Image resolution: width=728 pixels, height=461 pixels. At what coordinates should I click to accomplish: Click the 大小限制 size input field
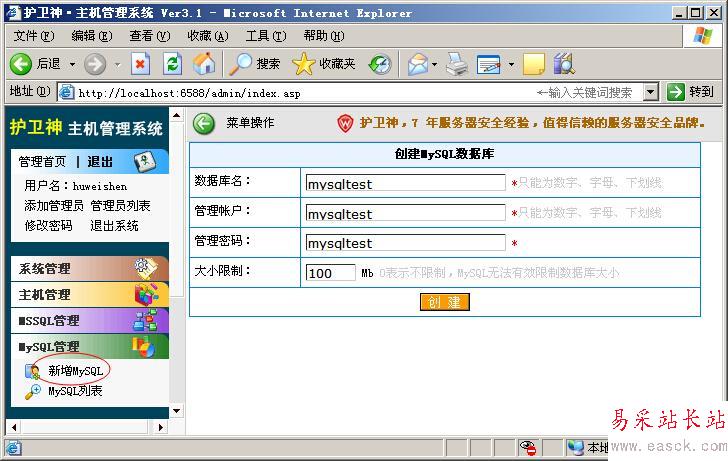[x=330, y=273]
